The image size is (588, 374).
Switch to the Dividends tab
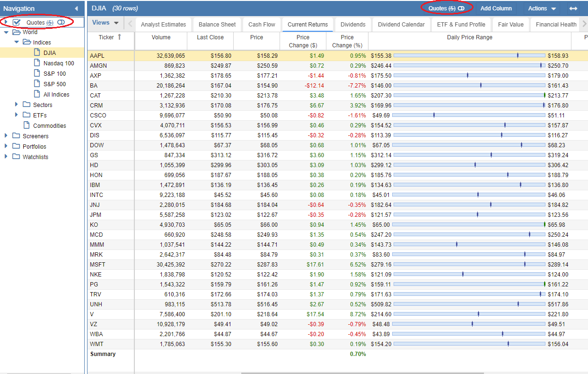pyautogui.click(x=353, y=25)
